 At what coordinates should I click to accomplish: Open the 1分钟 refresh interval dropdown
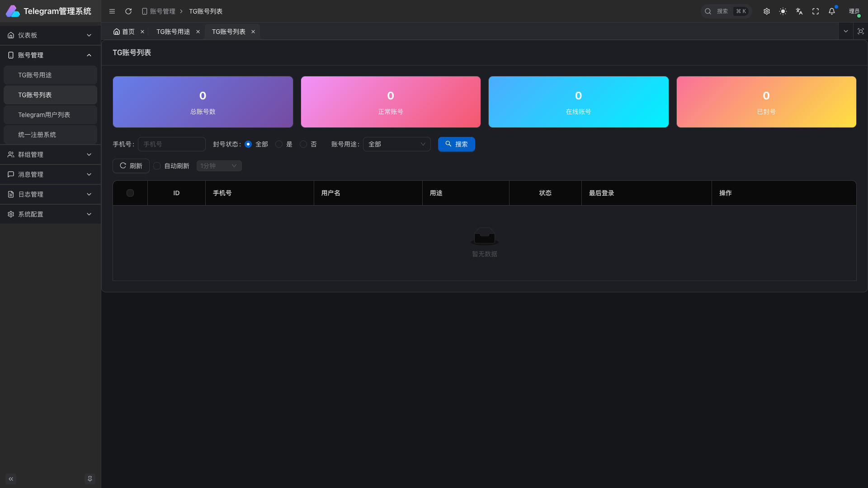click(219, 166)
